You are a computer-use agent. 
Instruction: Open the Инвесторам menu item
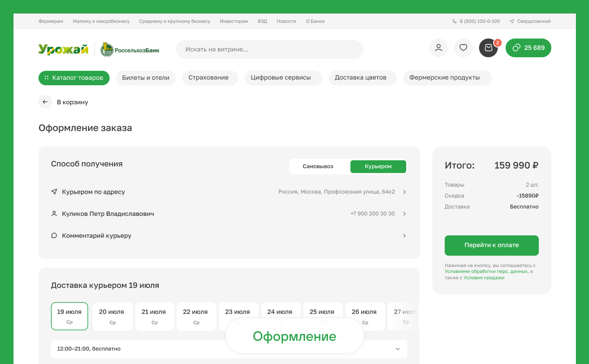pos(234,21)
